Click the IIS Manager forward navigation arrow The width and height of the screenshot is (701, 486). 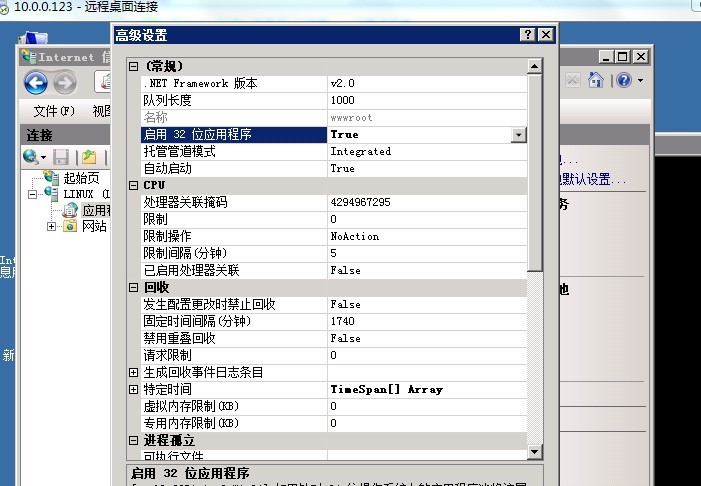click(65, 83)
